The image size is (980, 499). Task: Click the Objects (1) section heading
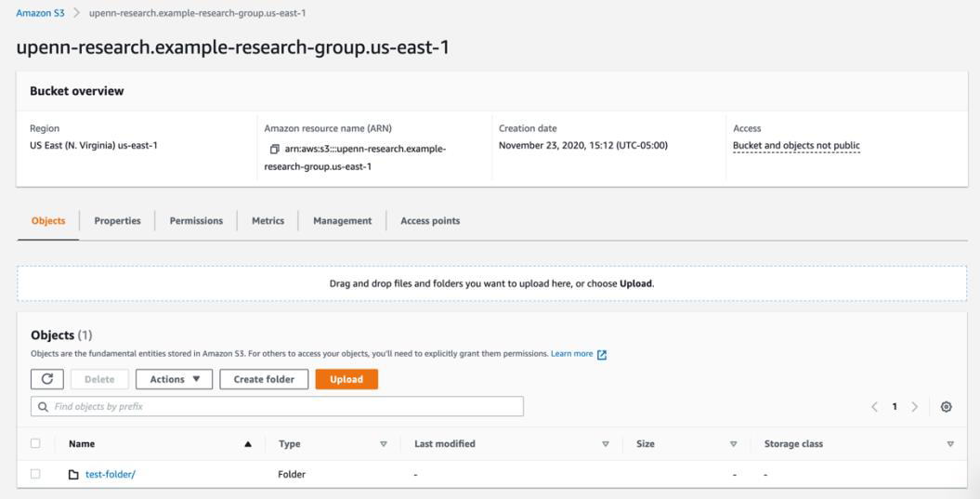pyautogui.click(x=61, y=335)
